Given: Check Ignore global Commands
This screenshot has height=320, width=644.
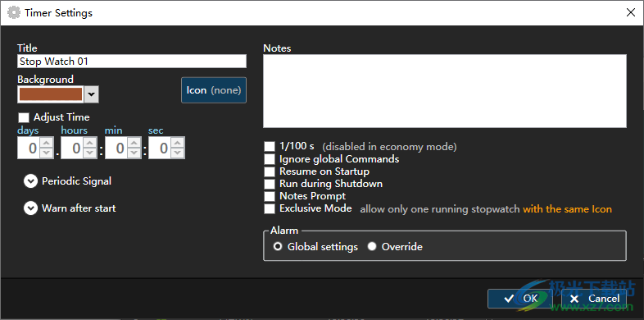Looking at the screenshot, I should point(270,159).
